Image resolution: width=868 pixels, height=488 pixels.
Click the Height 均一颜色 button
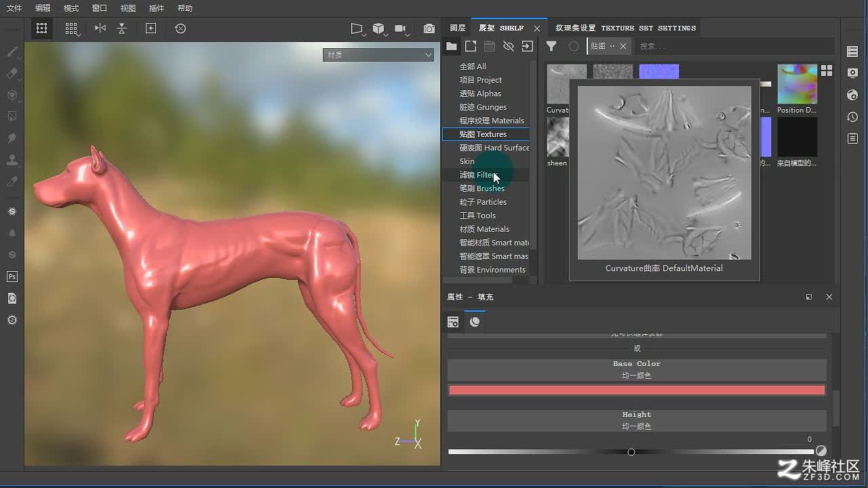pyautogui.click(x=637, y=420)
